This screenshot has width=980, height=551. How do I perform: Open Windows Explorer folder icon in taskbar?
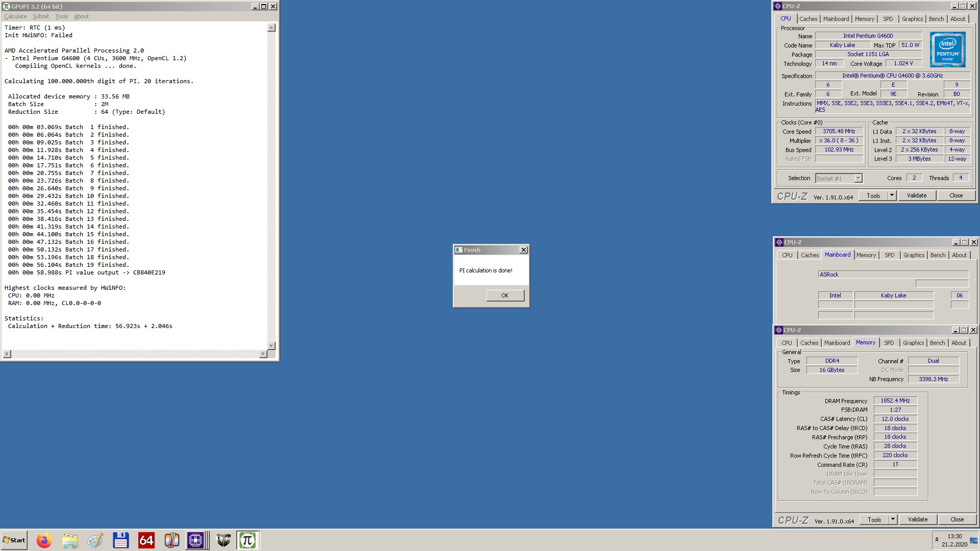70,540
